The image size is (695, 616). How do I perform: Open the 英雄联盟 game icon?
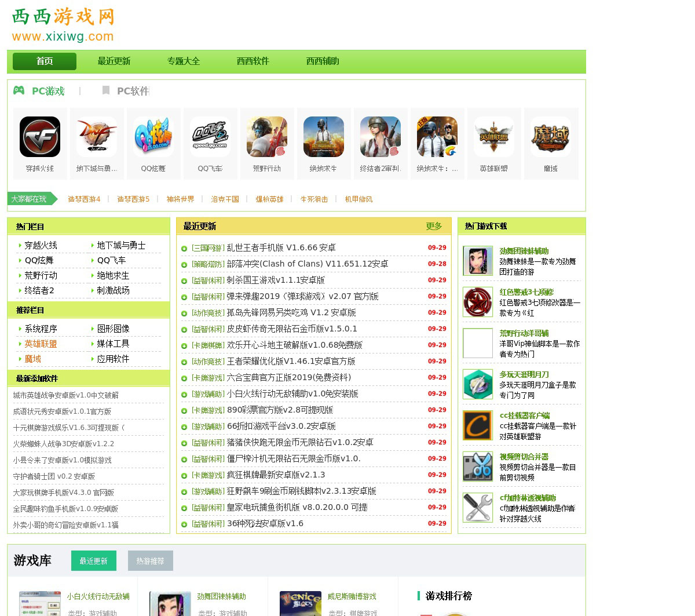(x=494, y=137)
